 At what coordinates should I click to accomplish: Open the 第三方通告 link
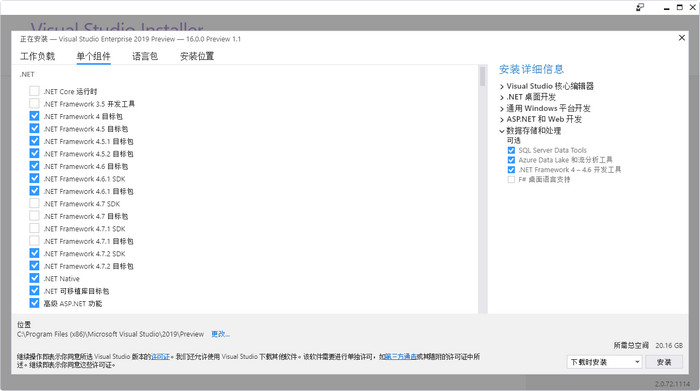[x=400, y=357]
